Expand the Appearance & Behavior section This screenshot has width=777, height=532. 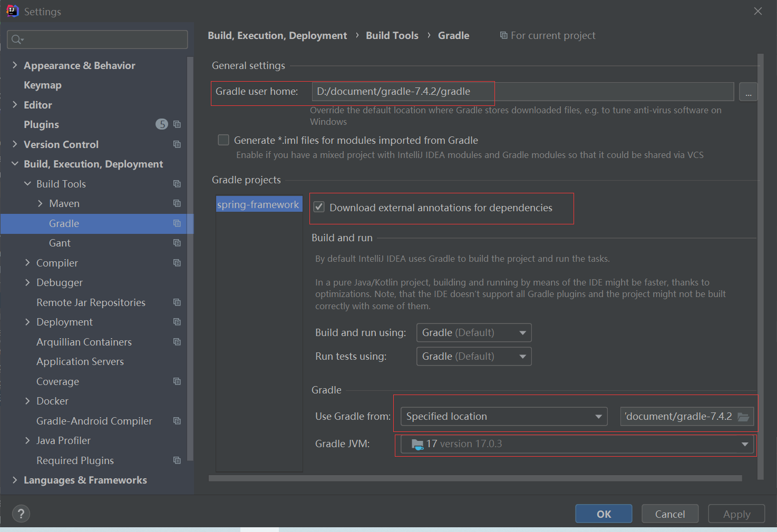click(x=15, y=65)
